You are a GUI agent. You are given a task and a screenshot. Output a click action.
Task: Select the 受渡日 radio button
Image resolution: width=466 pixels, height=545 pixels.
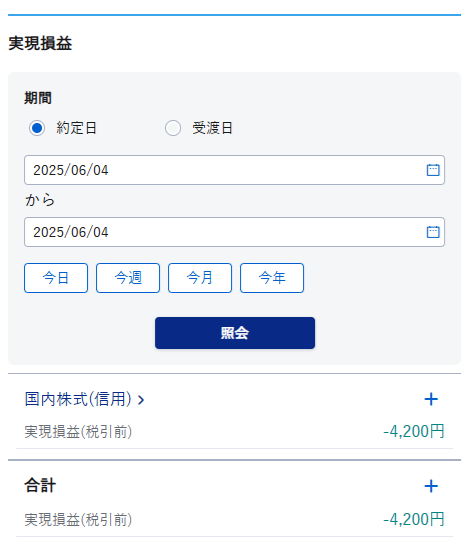click(x=173, y=128)
